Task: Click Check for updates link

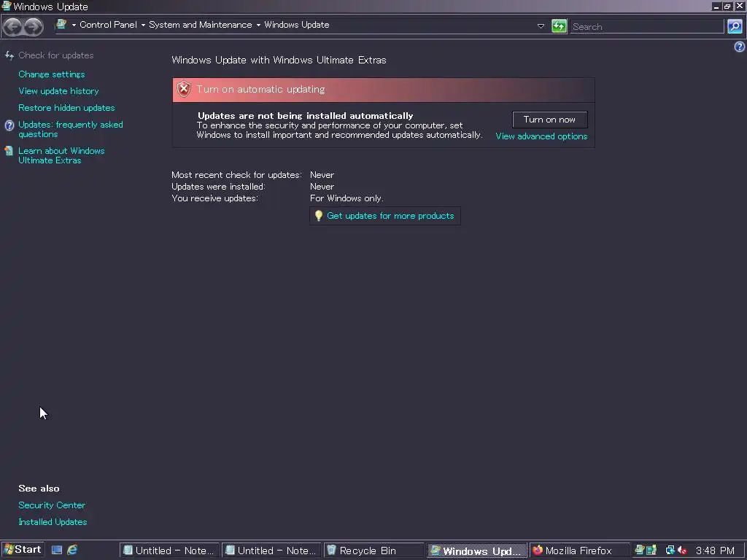Action: tap(55, 55)
